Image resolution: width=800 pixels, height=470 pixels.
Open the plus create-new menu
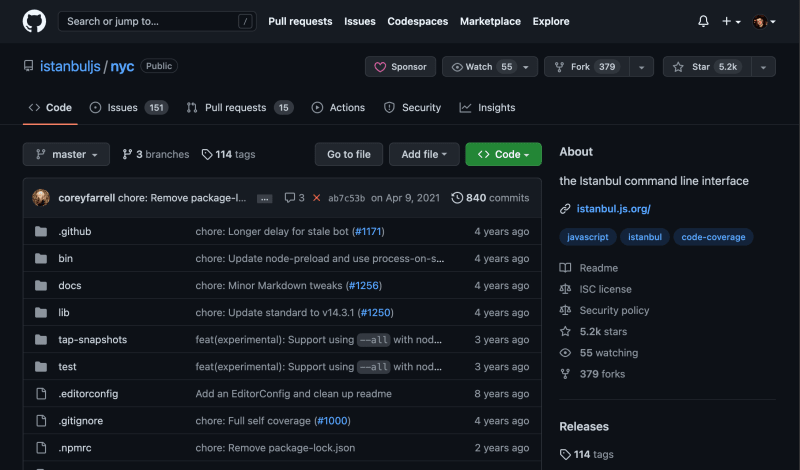(x=731, y=21)
